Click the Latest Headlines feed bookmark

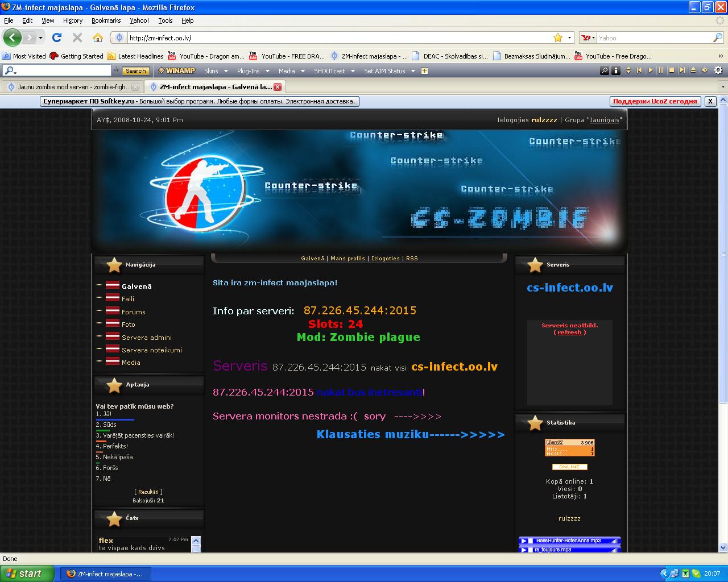click(135, 56)
